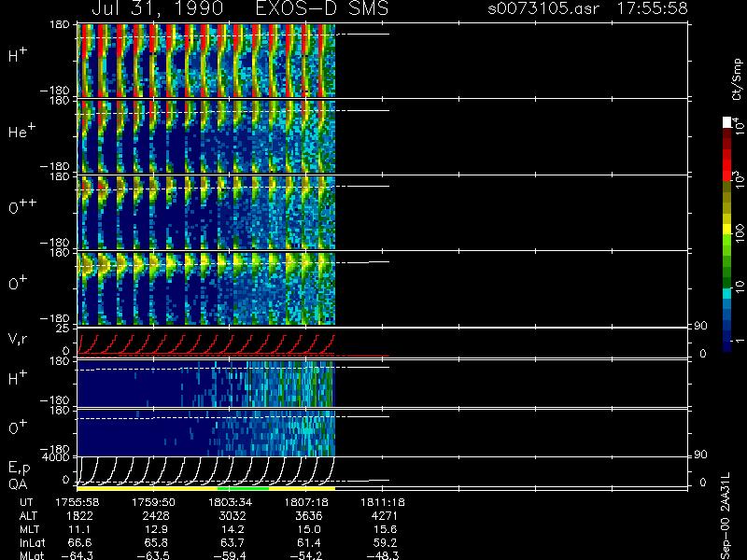Click the '4000' E,p axis label

click(58, 457)
